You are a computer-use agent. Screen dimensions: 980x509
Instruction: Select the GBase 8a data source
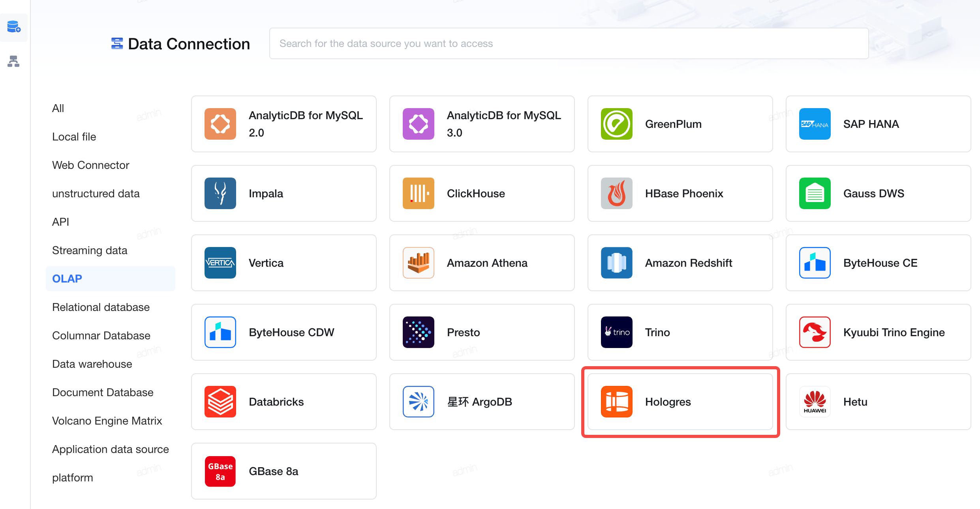(284, 471)
